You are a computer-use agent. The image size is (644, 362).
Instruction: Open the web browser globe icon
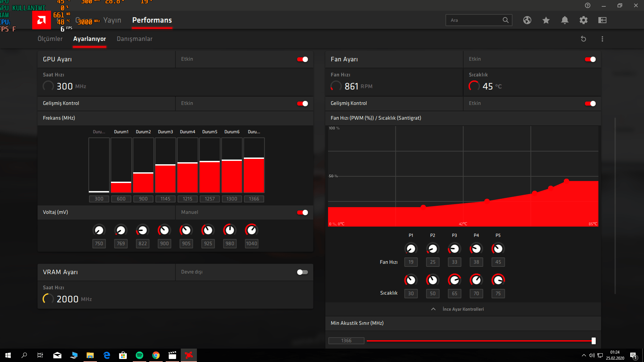(527, 20)
